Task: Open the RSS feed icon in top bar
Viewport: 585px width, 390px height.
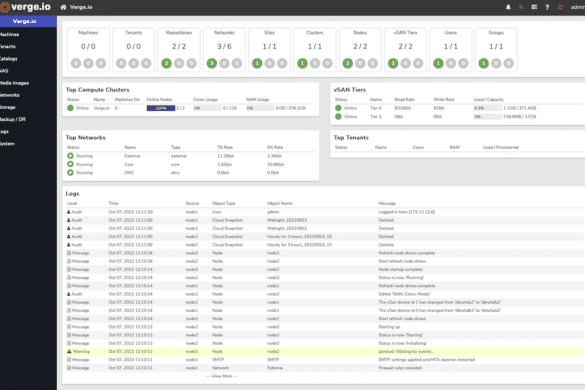Action: (x=521, y=7)
